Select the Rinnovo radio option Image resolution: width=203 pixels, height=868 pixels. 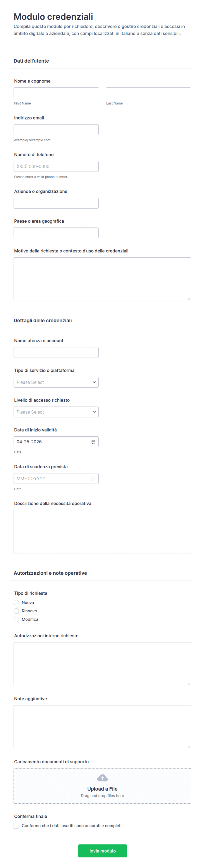17,611
